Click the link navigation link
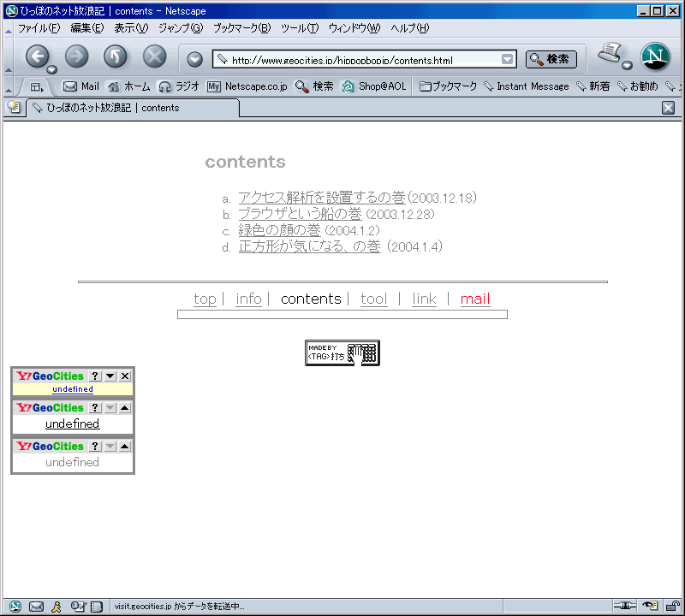Screen dimensions: 685x616 [x=424, y=299]
